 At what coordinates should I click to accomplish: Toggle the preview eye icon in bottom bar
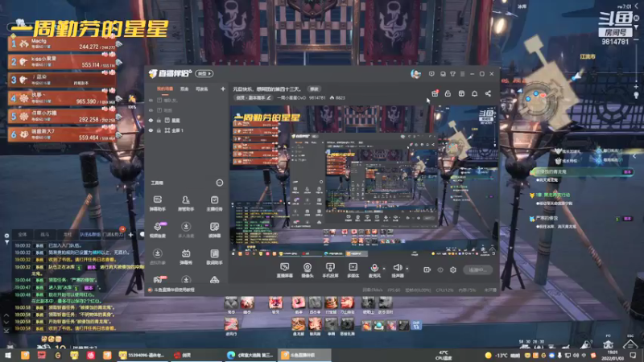pos(440,269)
